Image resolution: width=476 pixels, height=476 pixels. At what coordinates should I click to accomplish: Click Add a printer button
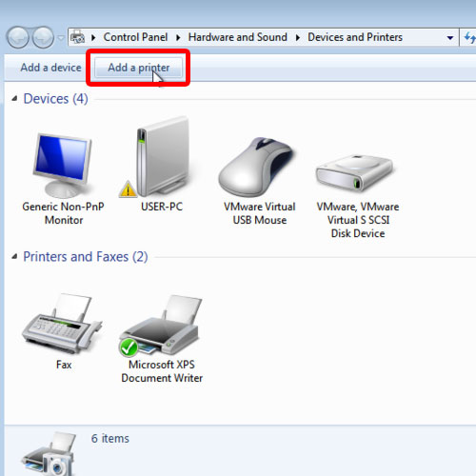coord(139,68)
